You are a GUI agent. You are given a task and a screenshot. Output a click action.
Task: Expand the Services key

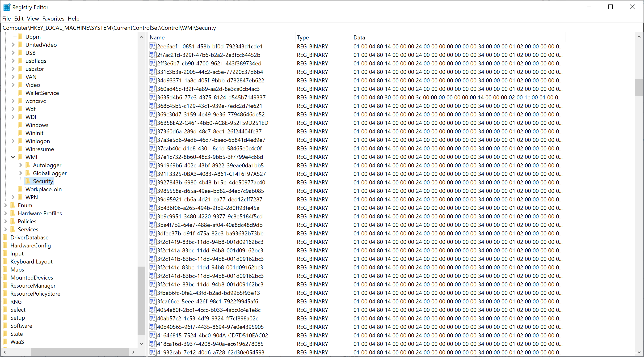point(5,229)
